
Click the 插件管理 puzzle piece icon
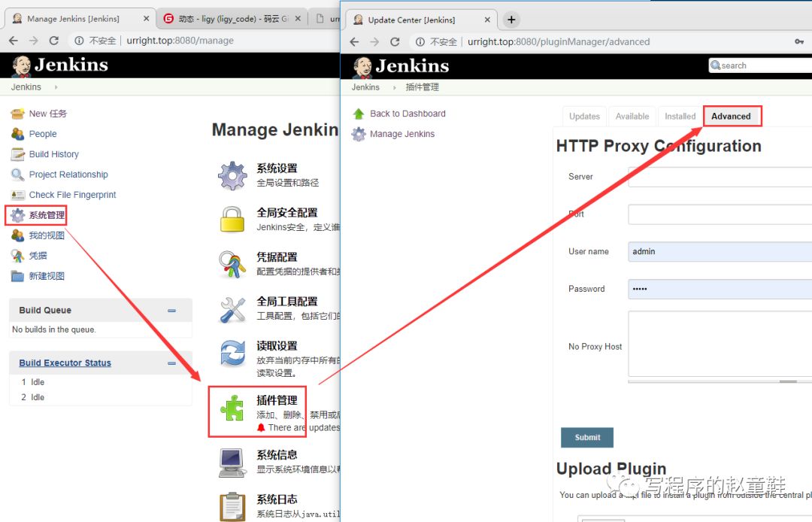point(232,408)
